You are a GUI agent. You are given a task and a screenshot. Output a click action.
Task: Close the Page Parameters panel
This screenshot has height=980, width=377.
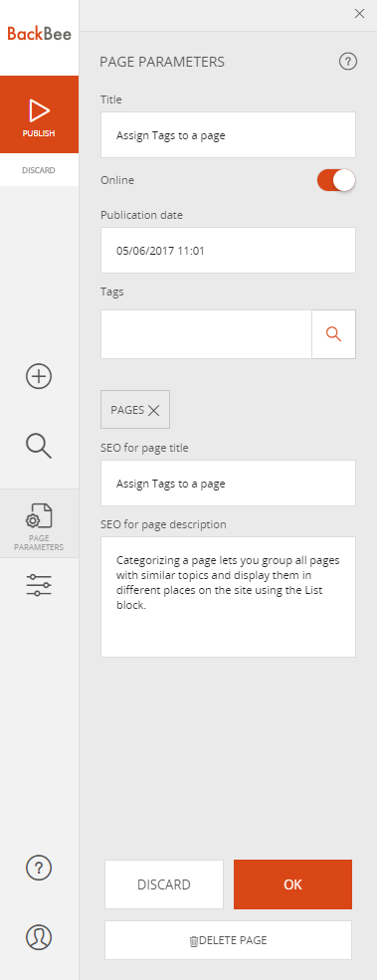pyautogui.click(x=359, y=14)
